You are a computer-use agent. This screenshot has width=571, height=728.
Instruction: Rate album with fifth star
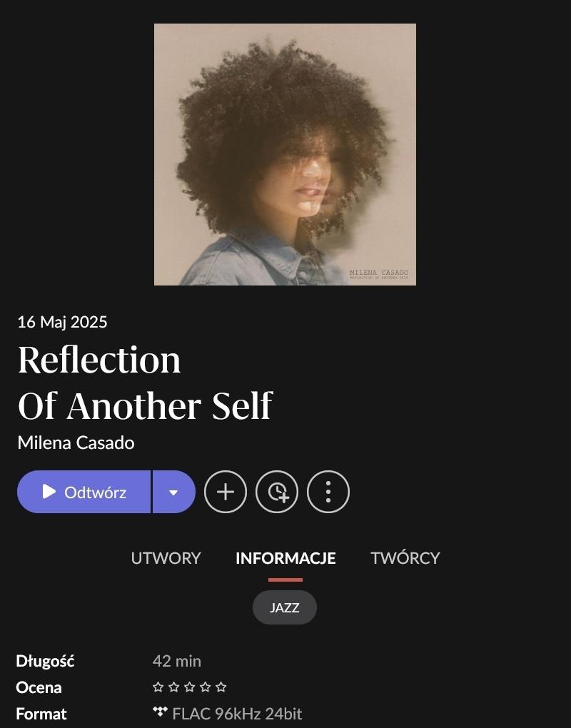tap(221, 687)
